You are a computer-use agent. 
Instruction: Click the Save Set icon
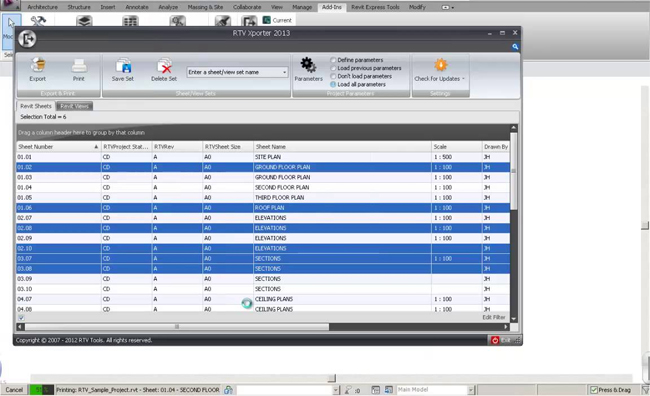pos(123,66)
